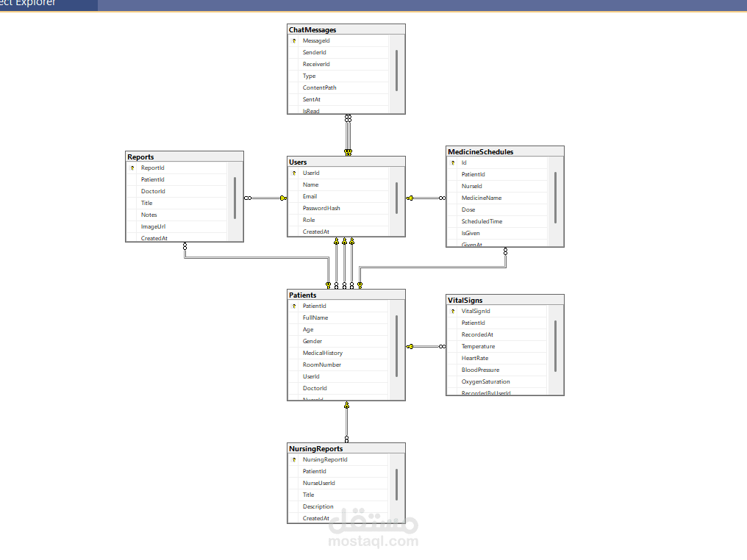Select the VitalSigns table header

pos(505,300)
